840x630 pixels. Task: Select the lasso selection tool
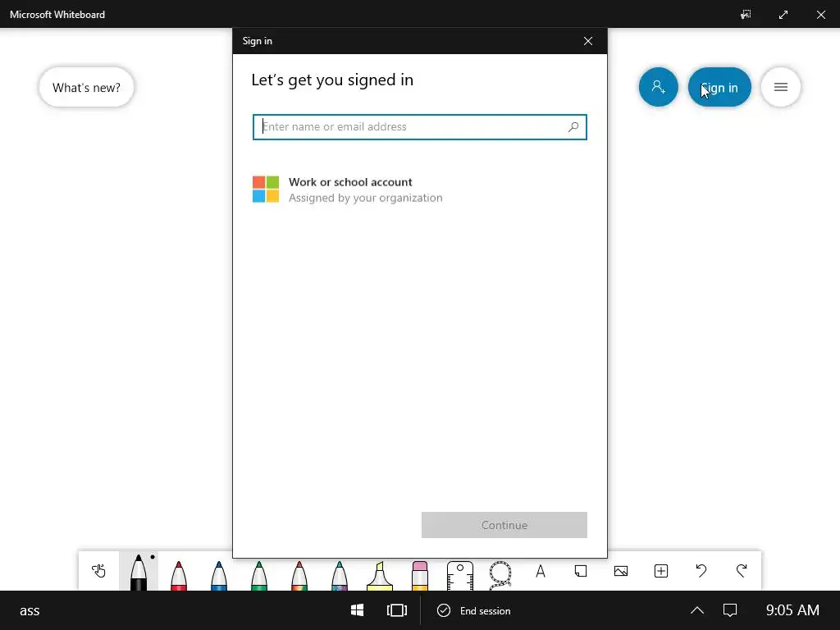[x=500, y=574]
